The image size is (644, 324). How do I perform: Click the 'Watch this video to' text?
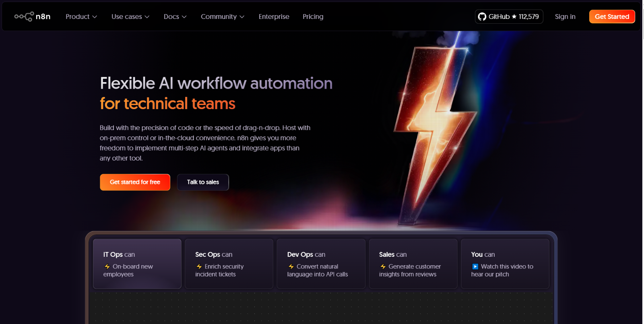coord(507,266)
